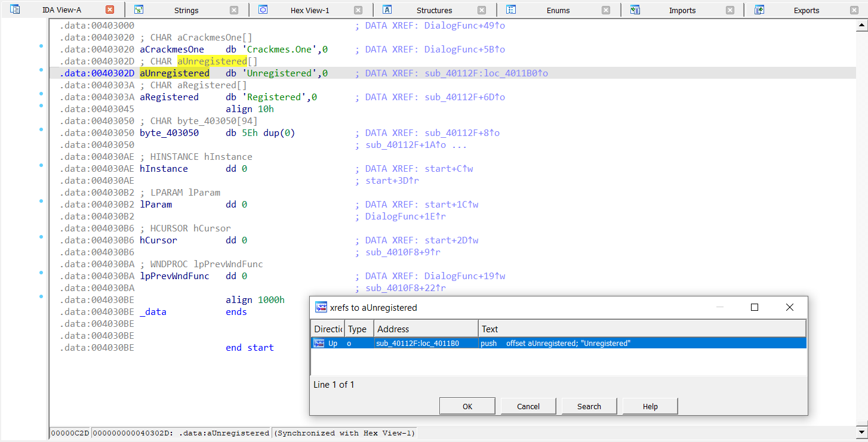This screenshot has width=868, height=442.
Task: Click 'Line 1 of 1' in xrefs dialog
Action: (x=334, y=385)
